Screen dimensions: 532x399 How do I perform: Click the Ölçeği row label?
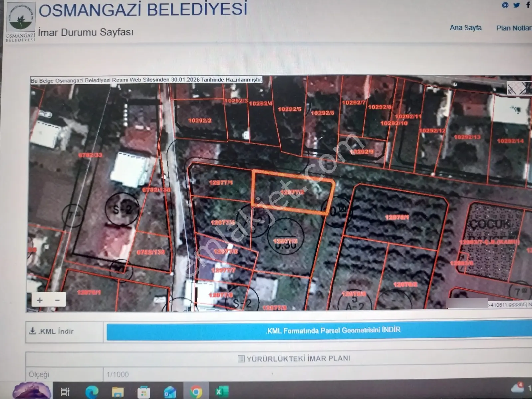coord(39,375)
